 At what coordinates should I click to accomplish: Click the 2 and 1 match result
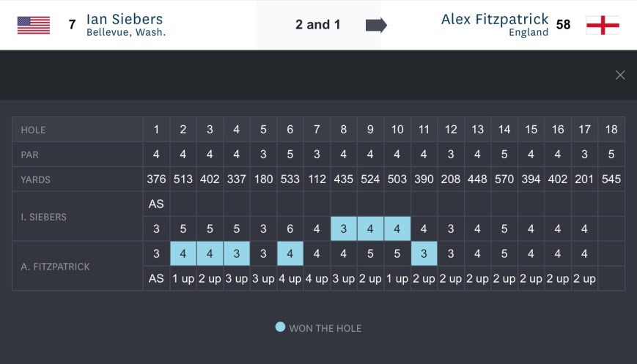pos(318,25)
